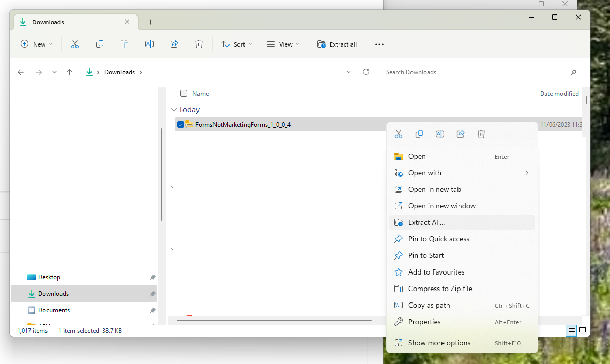Image resolution: width=610 pixels, height=364 pixels.
Task: Toggle the select-all checkbox beside Name
Action: coord(184,94)
